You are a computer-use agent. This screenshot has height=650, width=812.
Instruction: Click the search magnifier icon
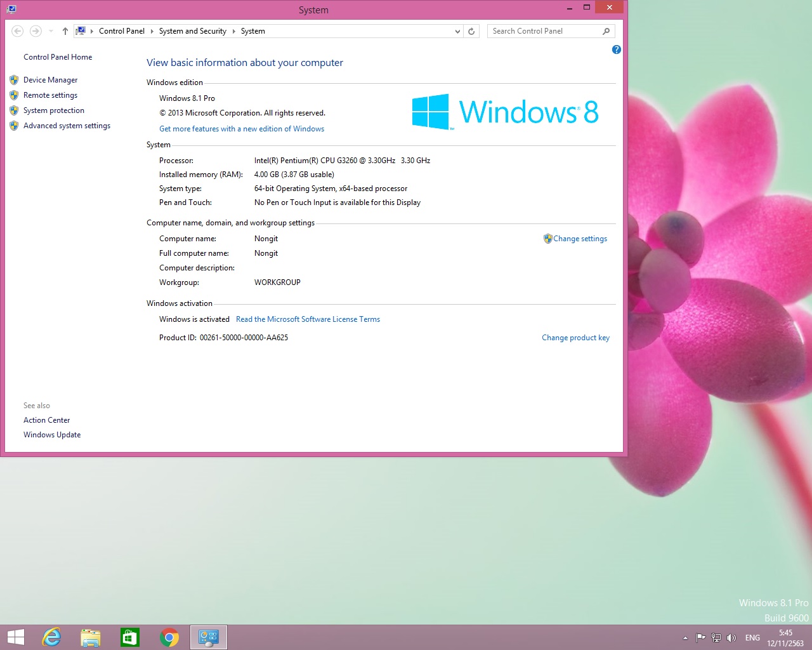tap(606, 31)
